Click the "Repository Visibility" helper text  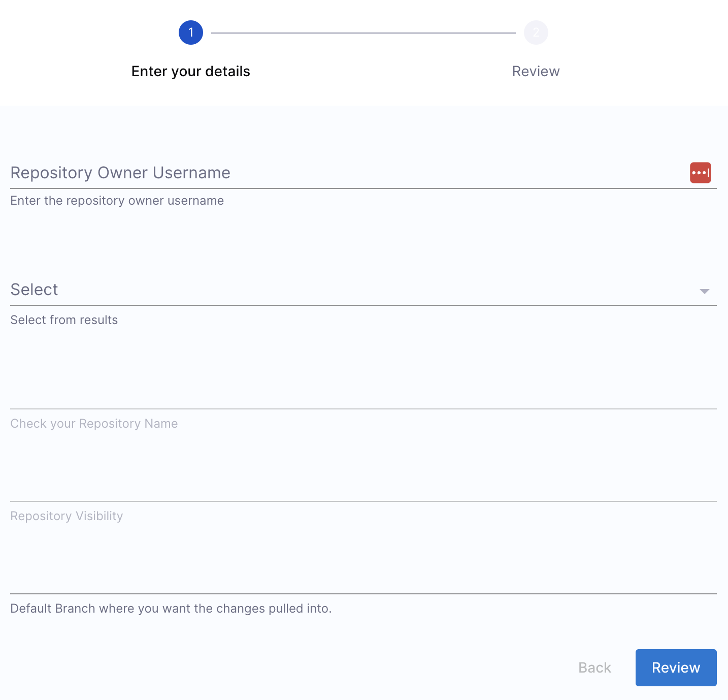pos(67,516)
